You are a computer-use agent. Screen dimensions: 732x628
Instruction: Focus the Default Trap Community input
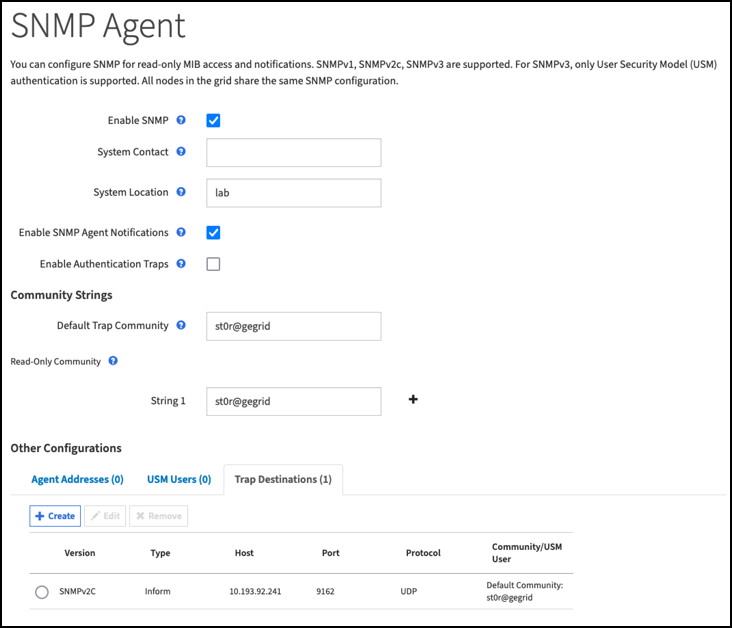[x=293, y=326]
